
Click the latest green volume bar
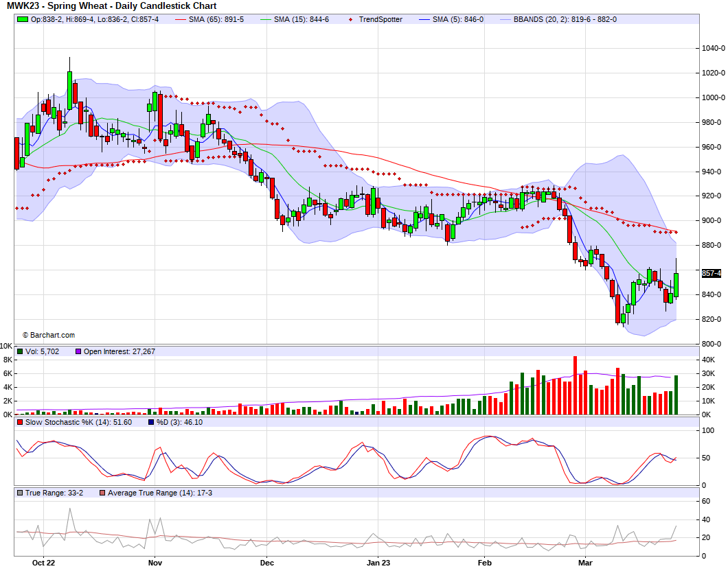[x=676, y=395]
